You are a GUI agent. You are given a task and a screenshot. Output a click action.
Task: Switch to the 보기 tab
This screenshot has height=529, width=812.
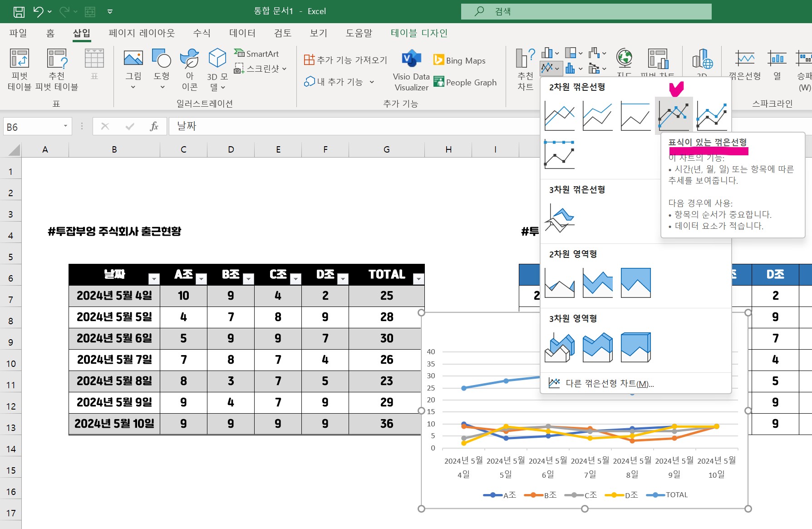[318, 33]
